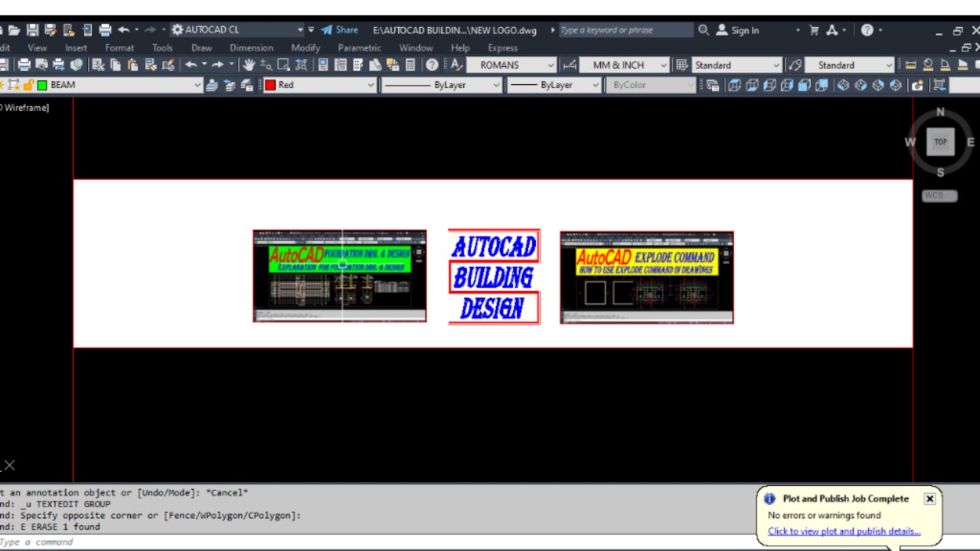
Task: Click the search magnifier icon
Action: pos(704,30)
